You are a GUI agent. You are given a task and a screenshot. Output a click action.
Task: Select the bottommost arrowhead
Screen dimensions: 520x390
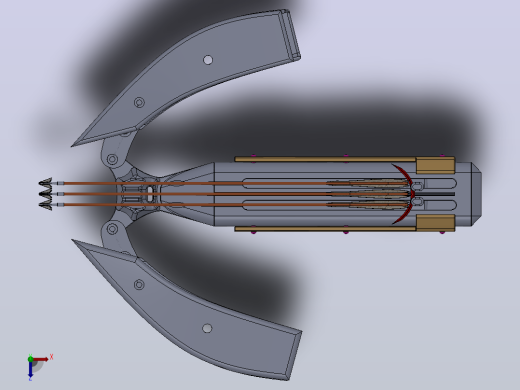pyautogui.click(x=46, y=205)
